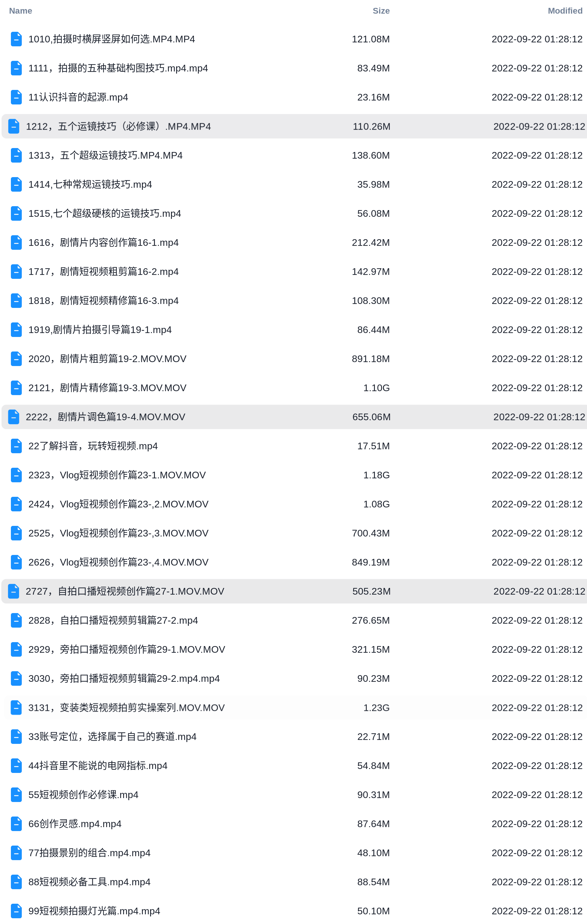
Task: Open file 1111，拍摄的五种基础构图技巧.mp4.mp4
Action: [118, 68]
